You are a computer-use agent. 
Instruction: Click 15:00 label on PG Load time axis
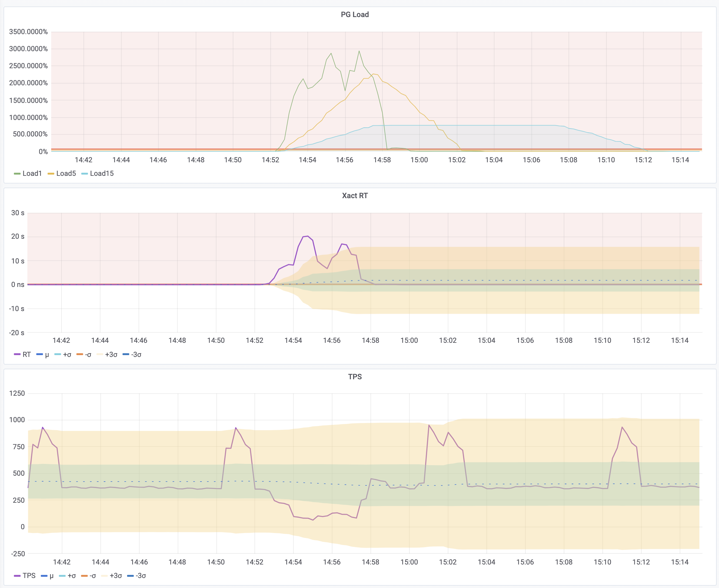419,160
